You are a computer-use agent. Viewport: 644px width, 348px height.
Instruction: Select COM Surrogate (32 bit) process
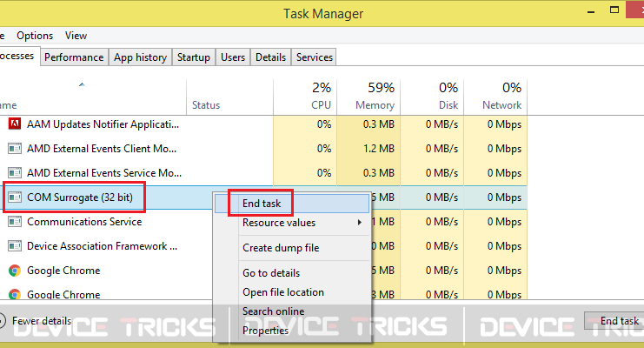click(x=107, y=197)
